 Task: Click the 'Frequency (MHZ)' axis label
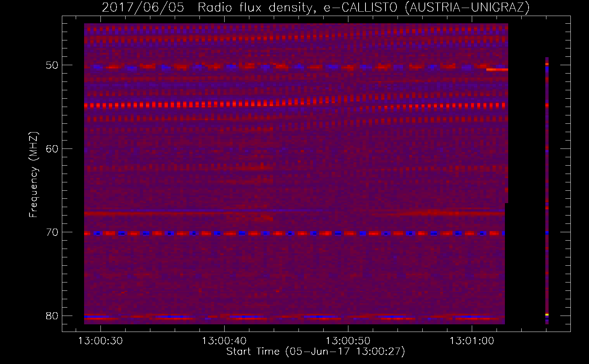click(x=33, y=174)
